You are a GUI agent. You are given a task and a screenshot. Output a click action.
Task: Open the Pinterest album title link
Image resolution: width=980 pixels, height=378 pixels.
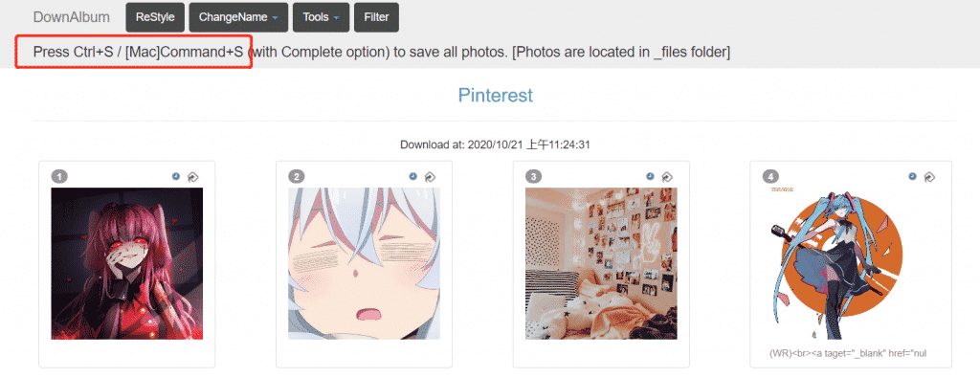tap(495, 95)
